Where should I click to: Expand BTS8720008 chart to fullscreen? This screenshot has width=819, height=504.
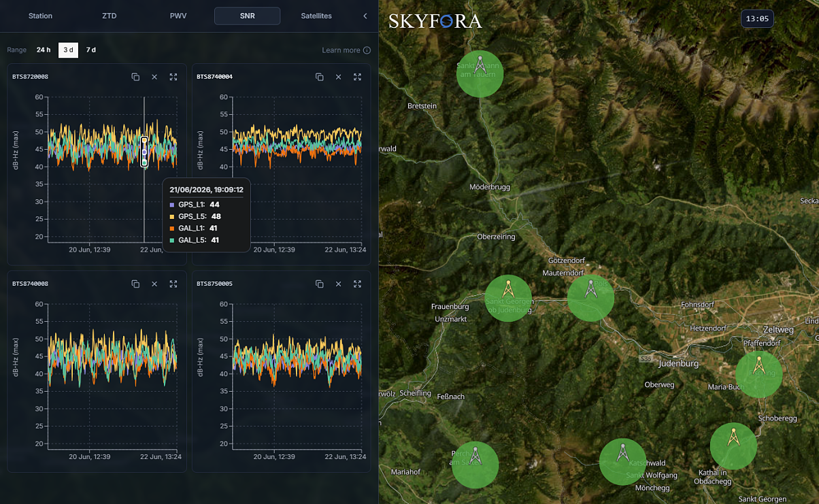pos(173,77)
